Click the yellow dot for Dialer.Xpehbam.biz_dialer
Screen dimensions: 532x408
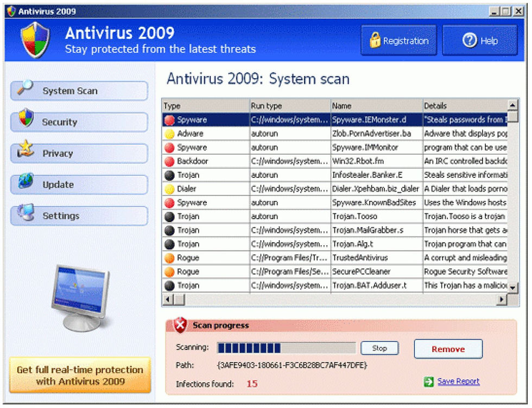point(169,189)
